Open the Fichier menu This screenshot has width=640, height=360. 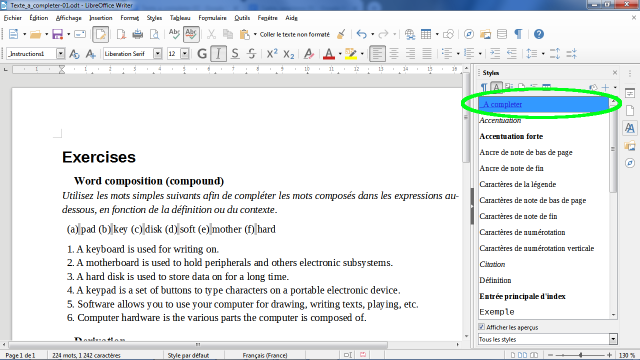[13, 18]
